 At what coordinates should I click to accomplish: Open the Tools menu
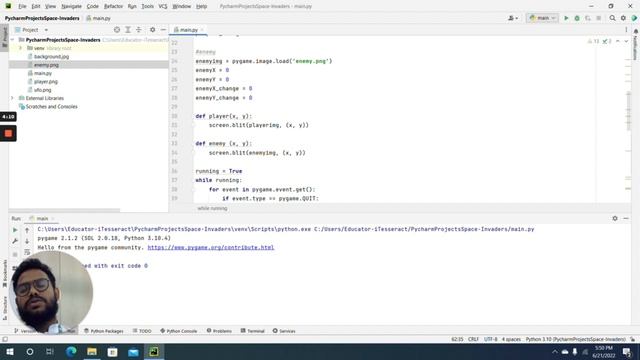(x=147, y=6)
